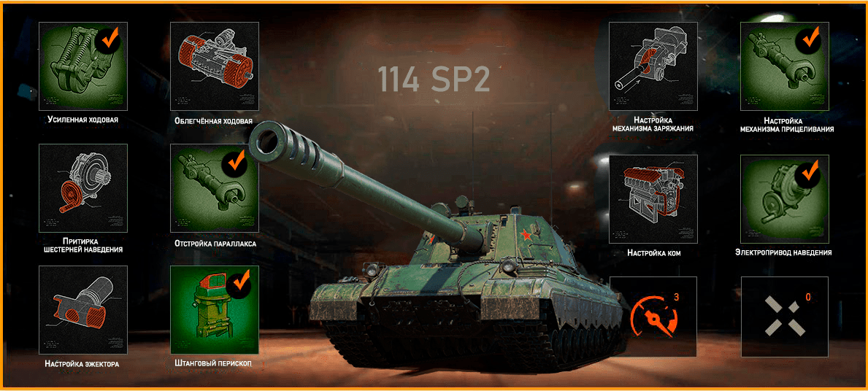The image size is (868, 391).
Task: Click the Облегчённая ходовая text label
Action: point(214,121)
